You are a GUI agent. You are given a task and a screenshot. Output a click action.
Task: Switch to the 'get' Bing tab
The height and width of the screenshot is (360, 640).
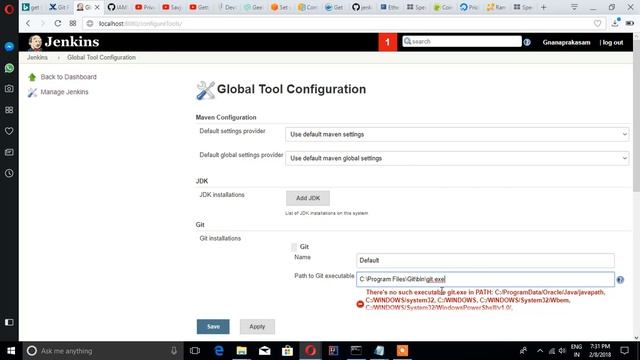[31, 7]
